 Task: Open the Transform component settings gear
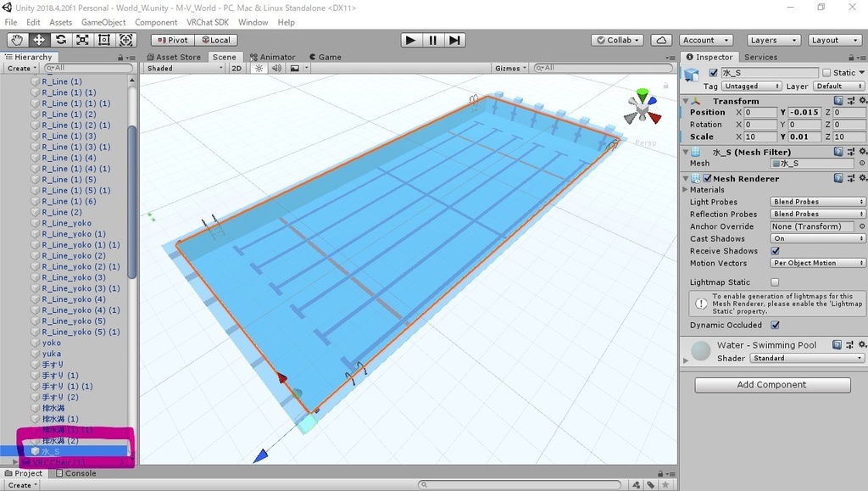(863, 100)
